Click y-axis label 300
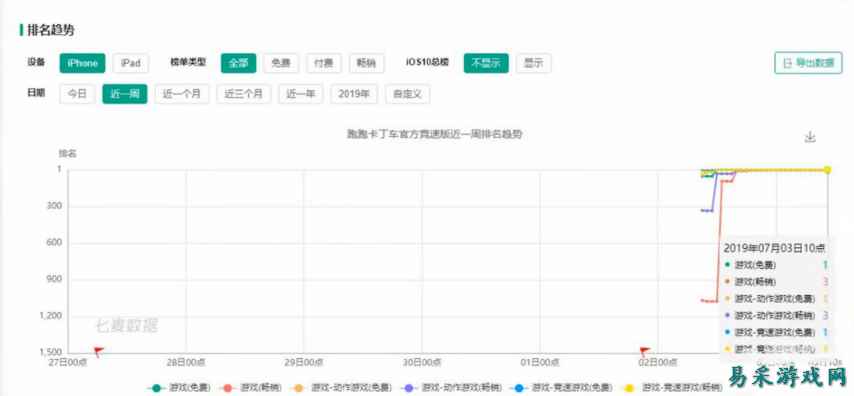This screenshot has height=396, width=854. click(53, 206)
